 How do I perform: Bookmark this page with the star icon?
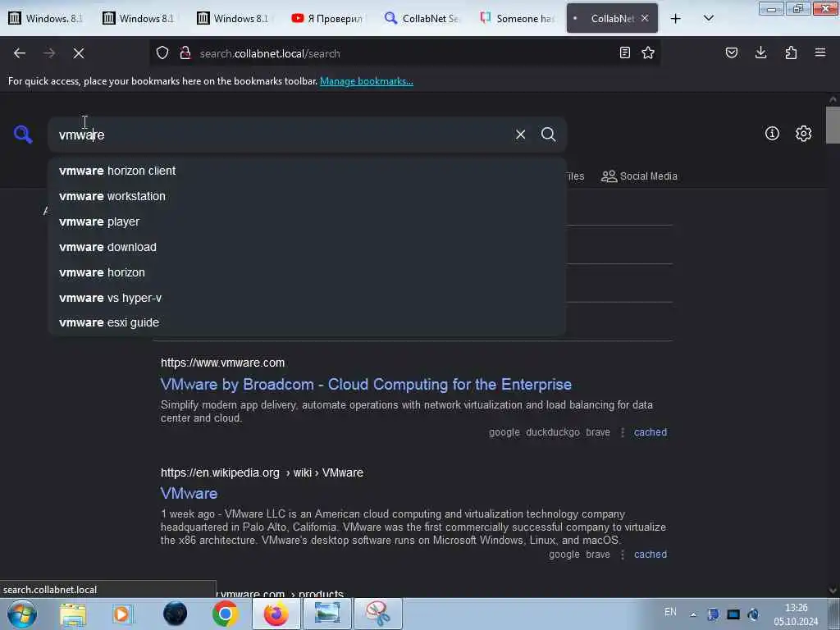coord(648,52)
